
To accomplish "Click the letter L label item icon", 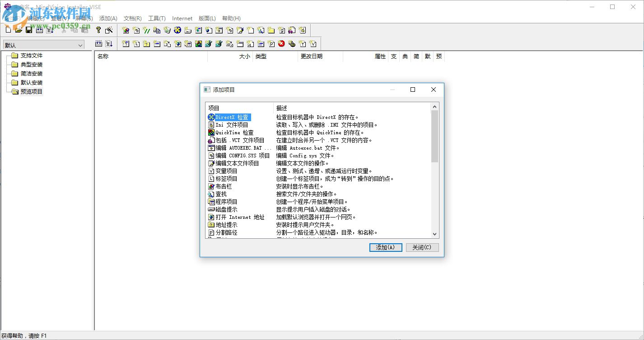I will (x=136, y=44).
